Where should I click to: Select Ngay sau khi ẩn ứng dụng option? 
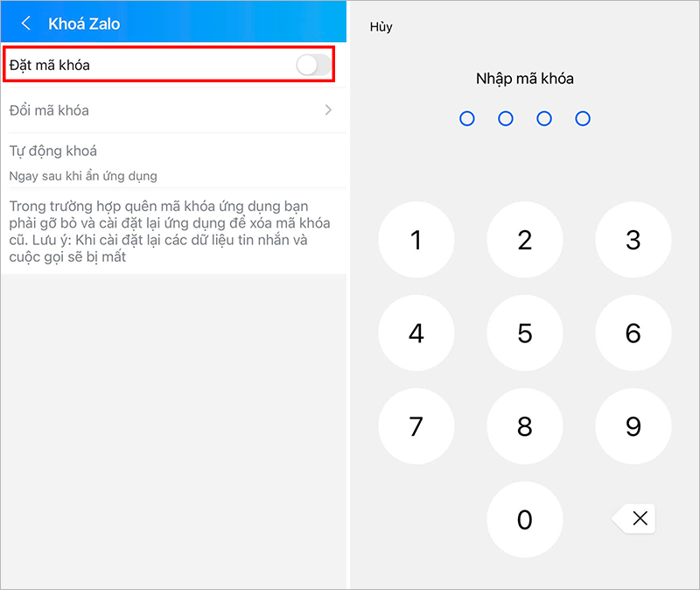83,176
